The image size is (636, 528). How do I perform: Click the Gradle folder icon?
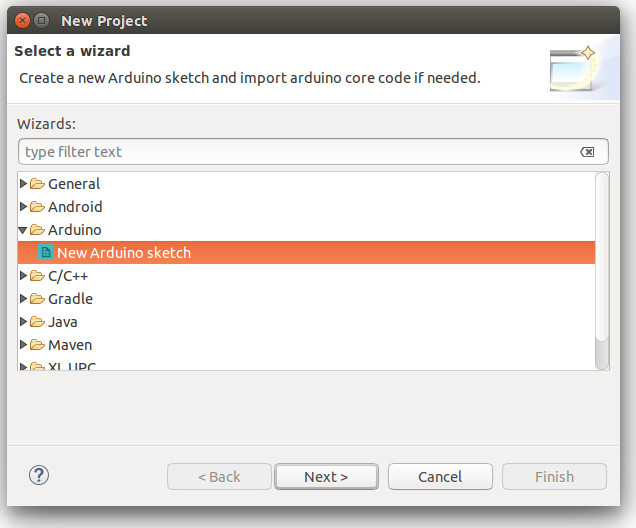coord(37,299)
